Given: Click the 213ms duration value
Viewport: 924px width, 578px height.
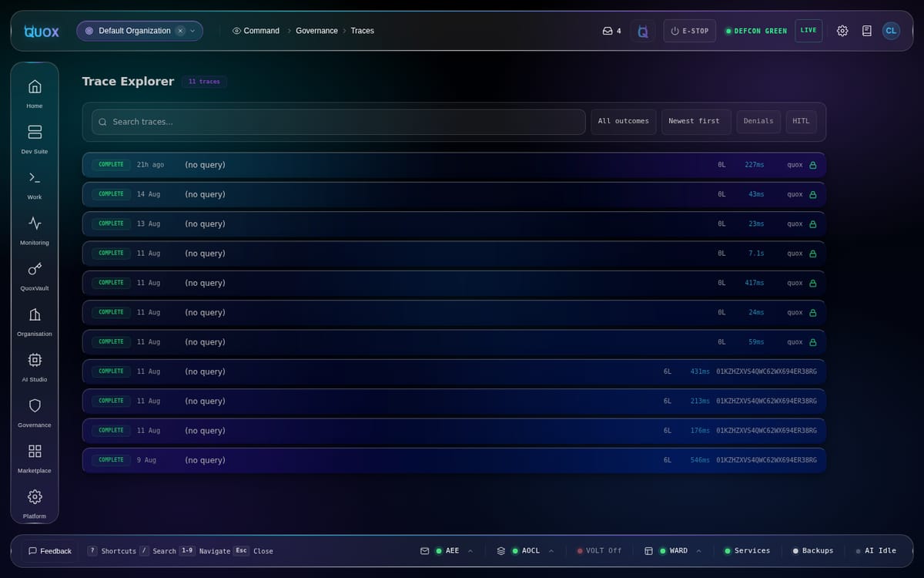Looking at the screenshot, I should coord(700,401).
